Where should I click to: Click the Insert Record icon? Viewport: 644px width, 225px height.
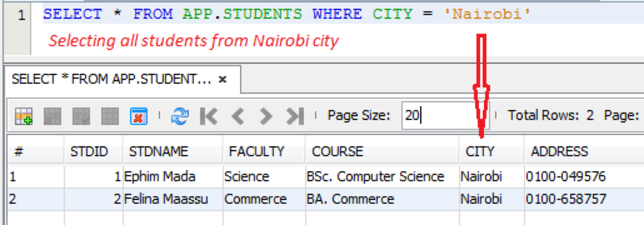pos(24,115)
